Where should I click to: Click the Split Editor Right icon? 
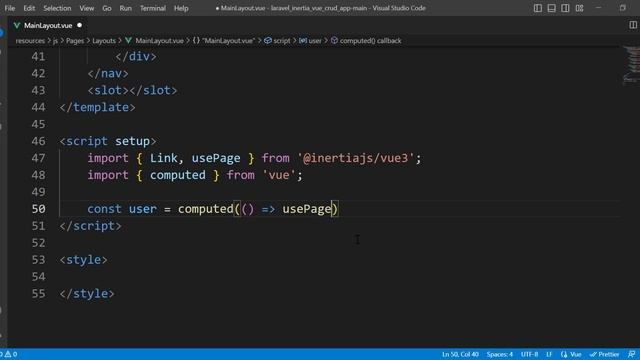coord(633,25)
